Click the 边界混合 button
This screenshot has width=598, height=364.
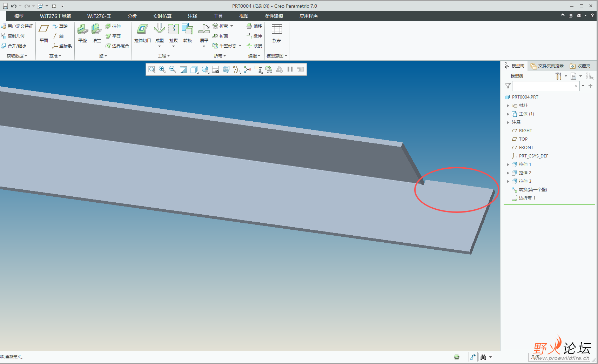pos(117,46)
